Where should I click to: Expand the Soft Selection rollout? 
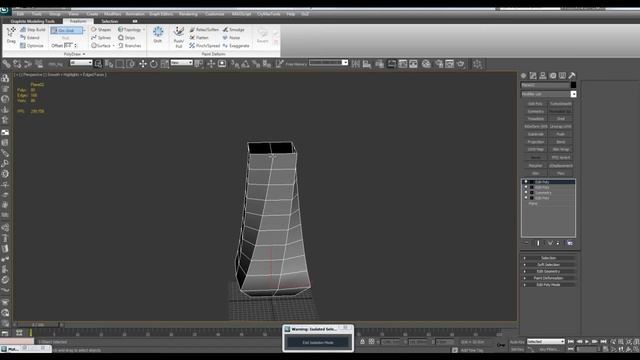point(548,264)
